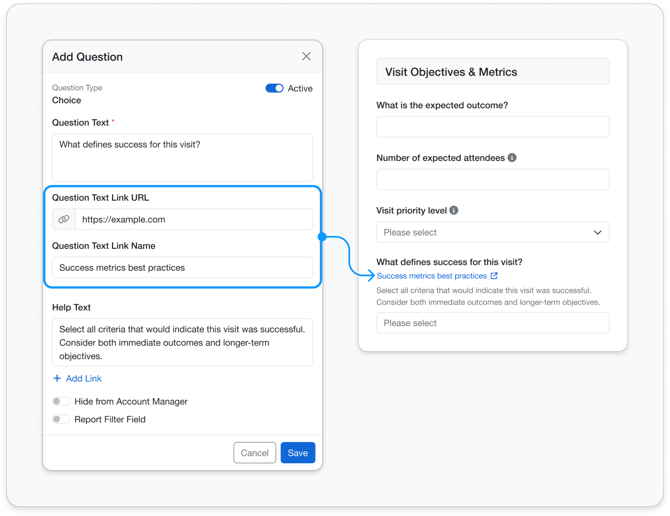Click the Add Question dialog title
The width and height of the screenshot is (670, 516).
pyautogui.click(x=87, y=57)
